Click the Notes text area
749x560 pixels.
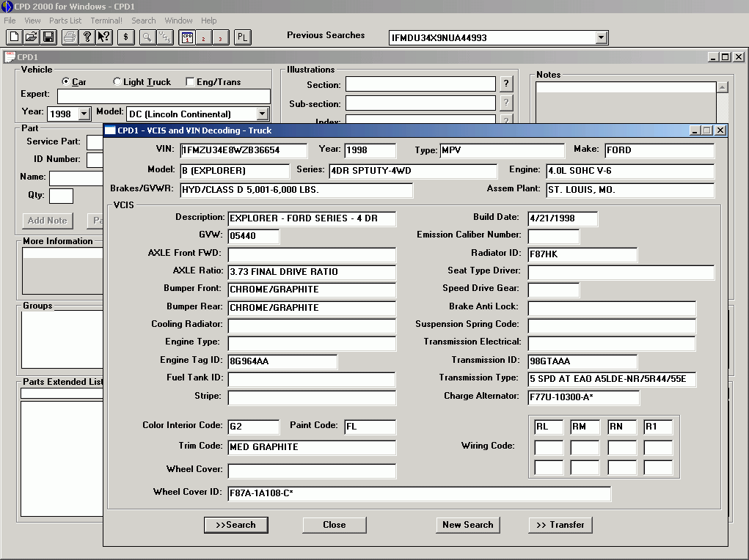click(x=626, y=103)
